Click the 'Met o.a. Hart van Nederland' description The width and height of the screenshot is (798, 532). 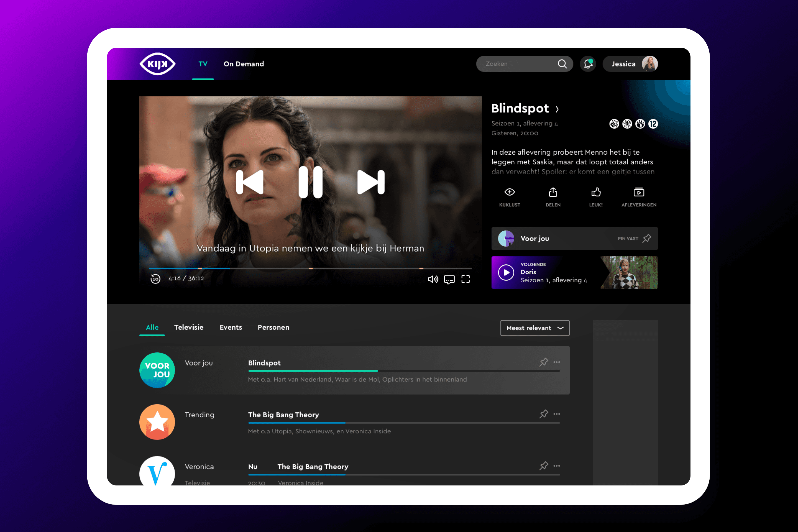point(357,379)
